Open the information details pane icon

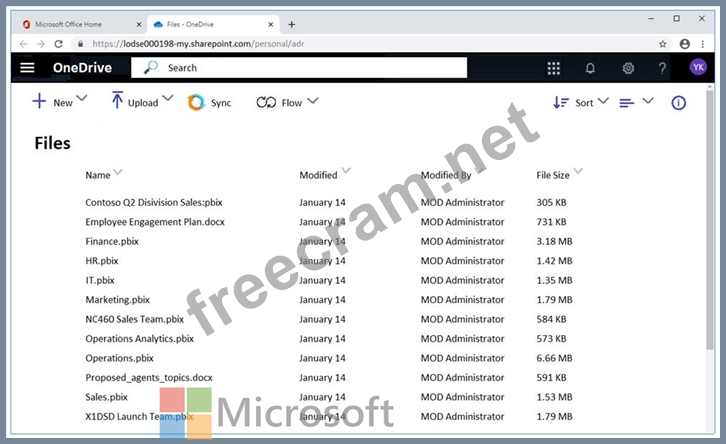678,102
